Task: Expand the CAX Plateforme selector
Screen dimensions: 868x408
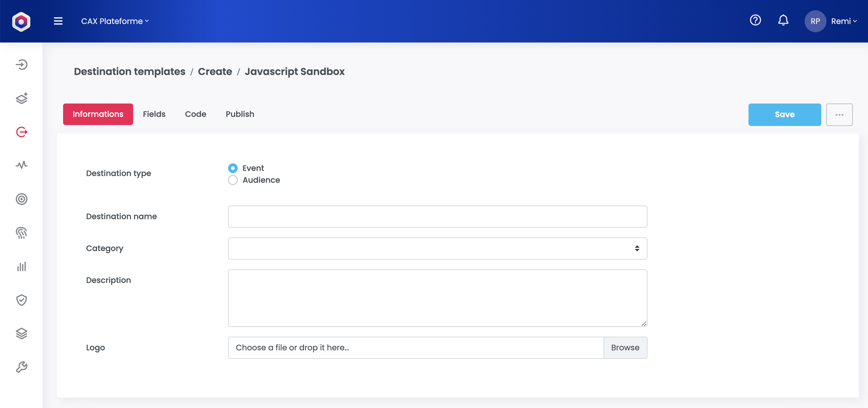Action: tap(115, 21)
